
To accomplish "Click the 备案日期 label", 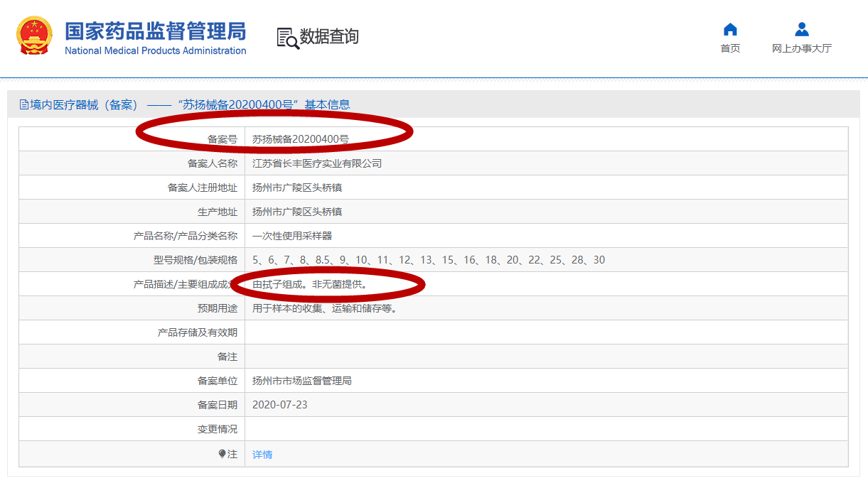I will click(218, 405).
